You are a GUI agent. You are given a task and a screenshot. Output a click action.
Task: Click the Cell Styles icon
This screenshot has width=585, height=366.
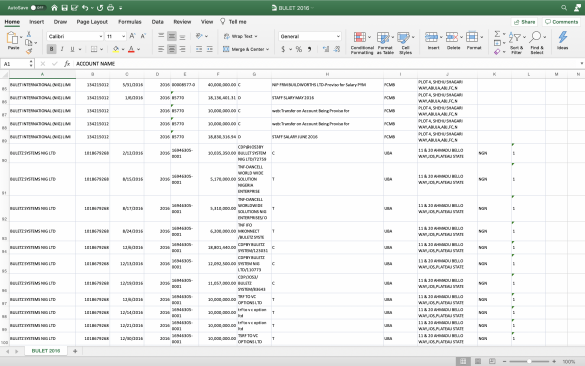pyautogui.click(x=403, y=37)
